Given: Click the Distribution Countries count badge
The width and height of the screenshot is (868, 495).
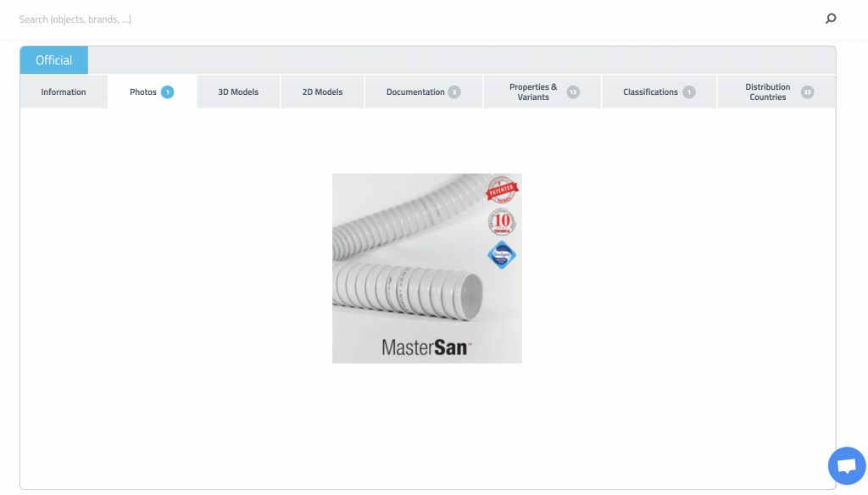Looking at the screenshot, I should [807, 92].
